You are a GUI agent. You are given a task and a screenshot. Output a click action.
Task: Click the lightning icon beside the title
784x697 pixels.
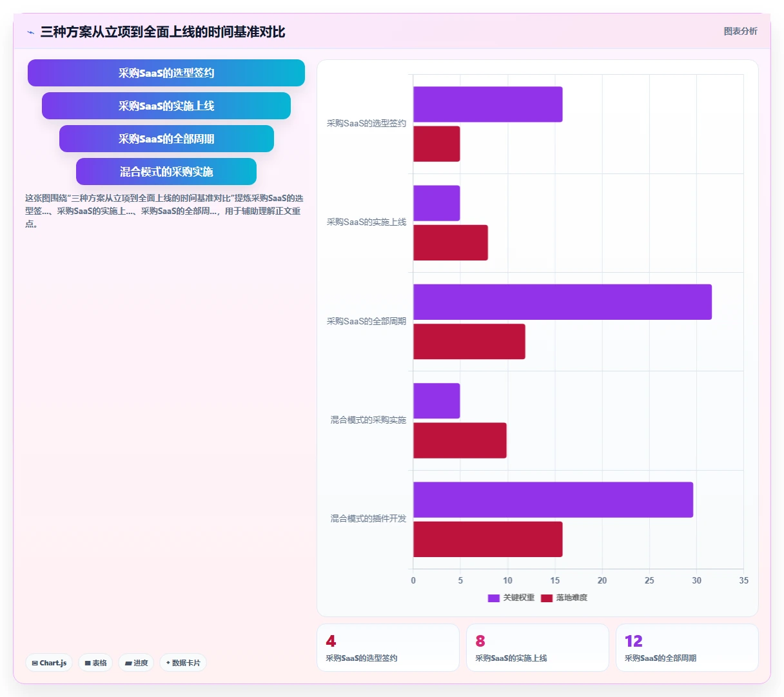click(30, 32)
